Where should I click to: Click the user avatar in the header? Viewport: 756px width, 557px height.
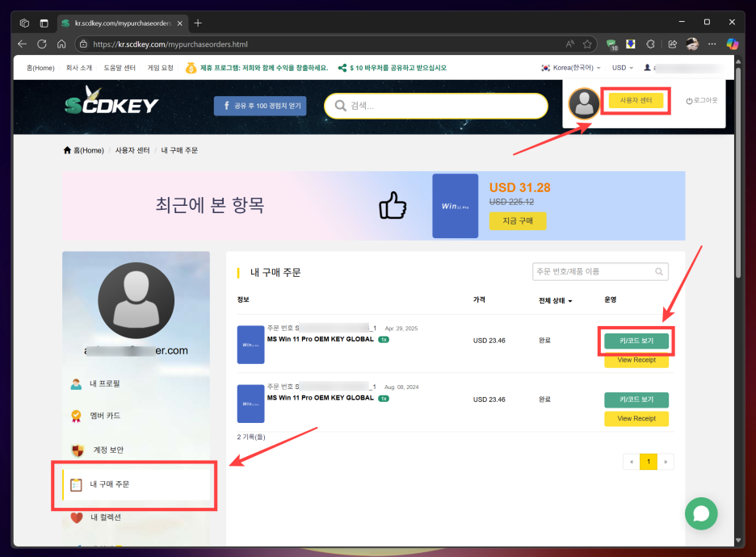584,103
